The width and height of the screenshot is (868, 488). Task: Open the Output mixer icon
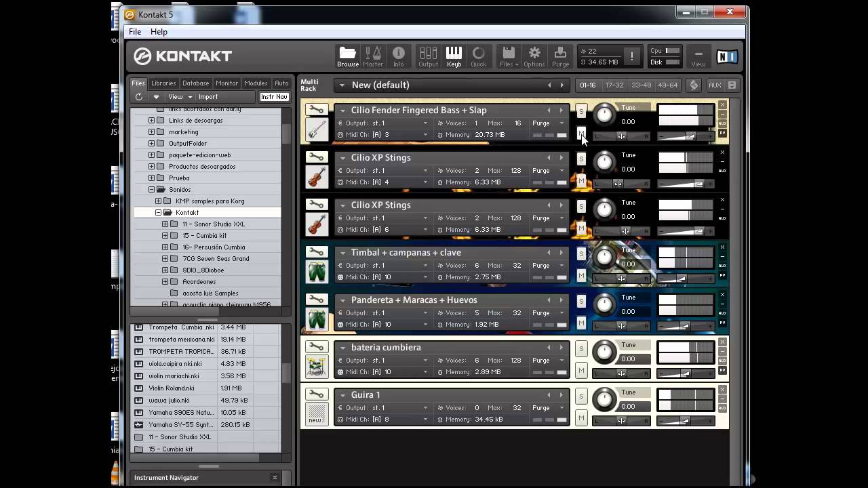[428, 57]
